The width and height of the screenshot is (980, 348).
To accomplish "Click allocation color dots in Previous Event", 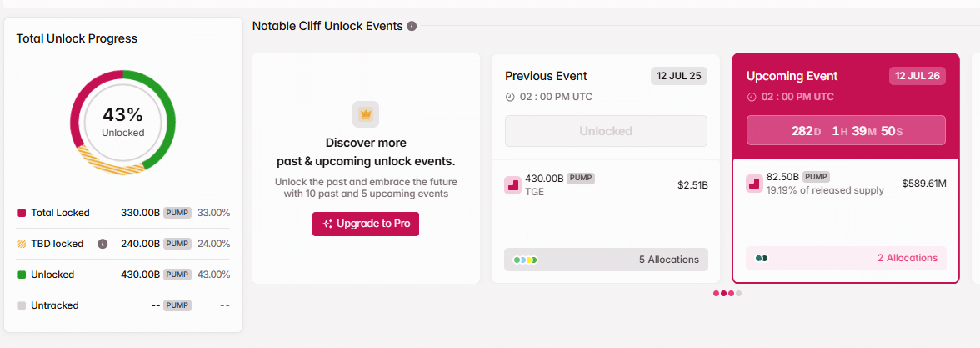I will point(526,260).
